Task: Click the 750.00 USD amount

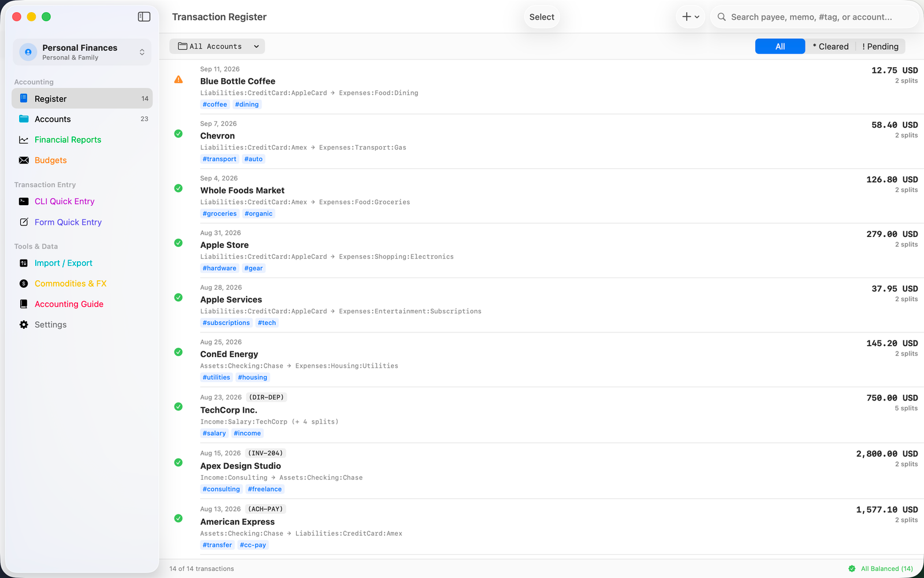Action: tap(892, 398)
